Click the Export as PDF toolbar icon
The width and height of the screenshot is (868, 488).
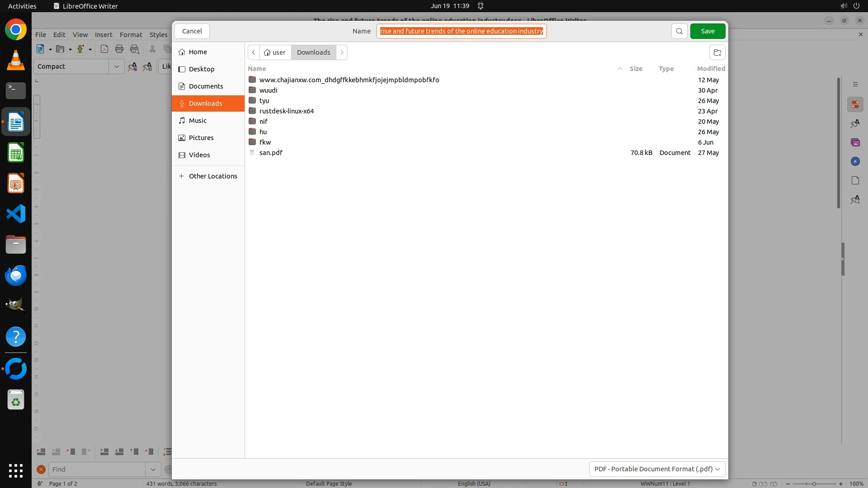click(104, 49)
